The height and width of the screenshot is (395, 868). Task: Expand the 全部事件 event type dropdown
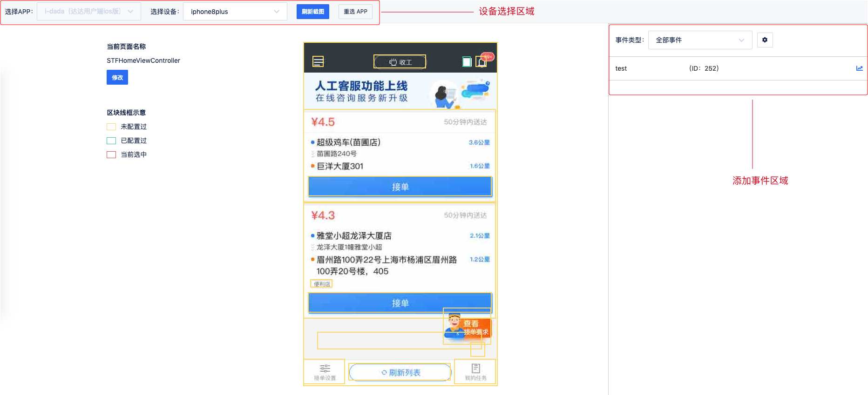700,40
